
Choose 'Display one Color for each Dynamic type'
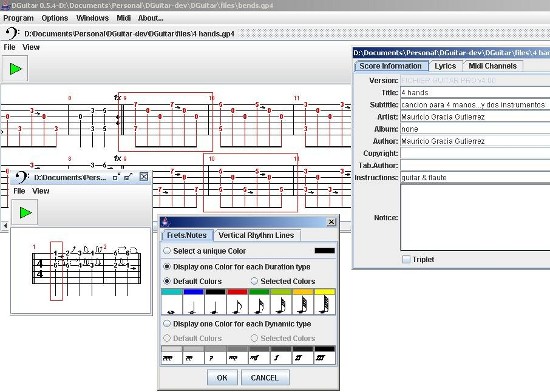tap(167, 324)
